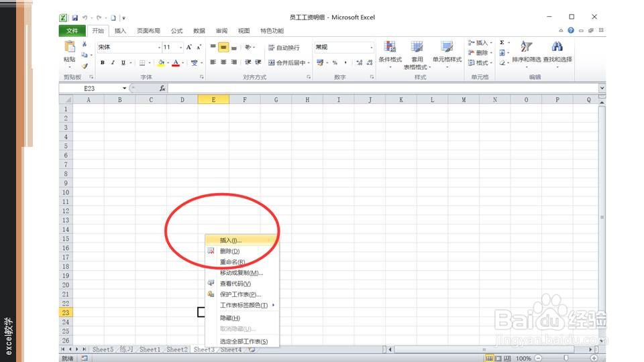Switch to the 数据 ribbon tab
644x362 pixels.
point(199,31)
